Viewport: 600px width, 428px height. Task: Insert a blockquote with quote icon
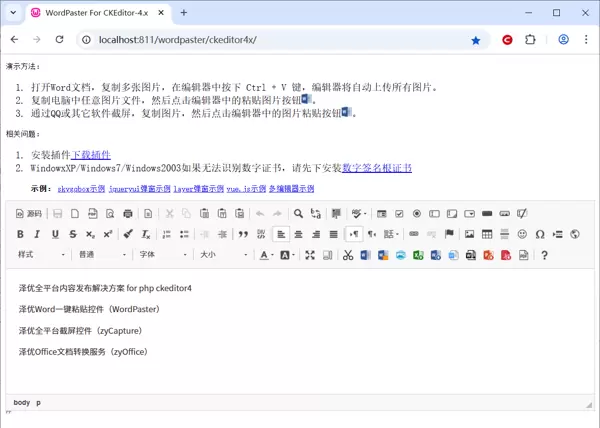pyautogui.click(x=243, y=234)
